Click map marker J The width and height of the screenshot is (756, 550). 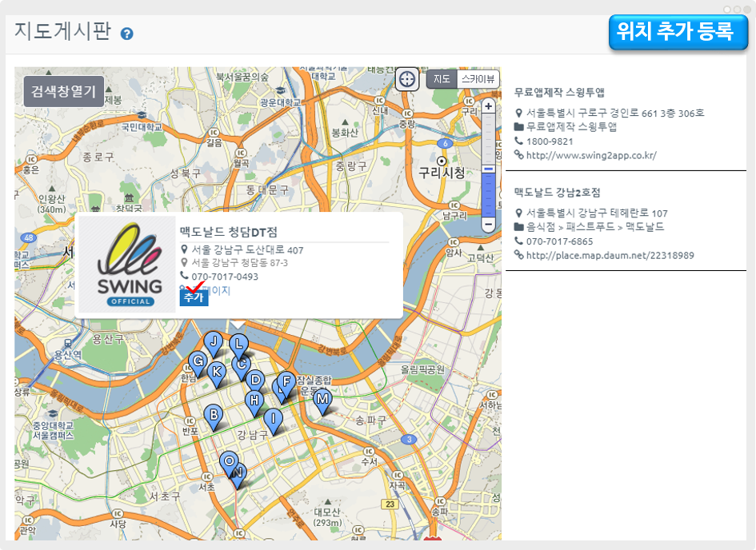[213, 342]
